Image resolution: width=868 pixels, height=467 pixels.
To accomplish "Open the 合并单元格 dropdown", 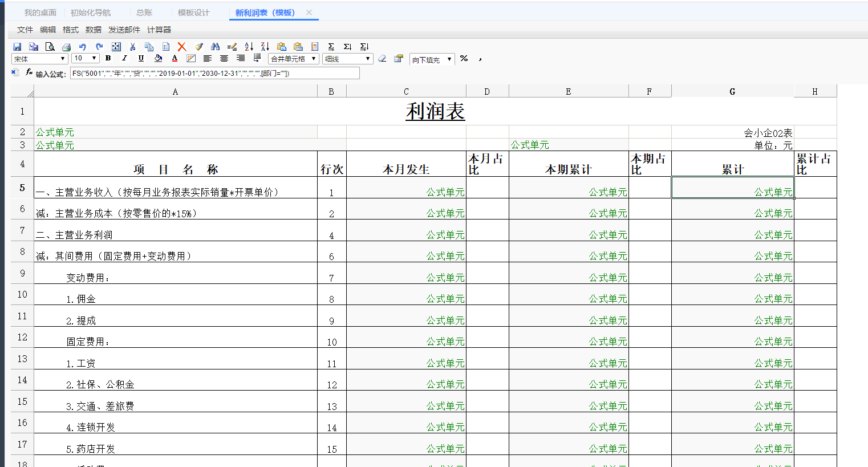I will [293, 59].
